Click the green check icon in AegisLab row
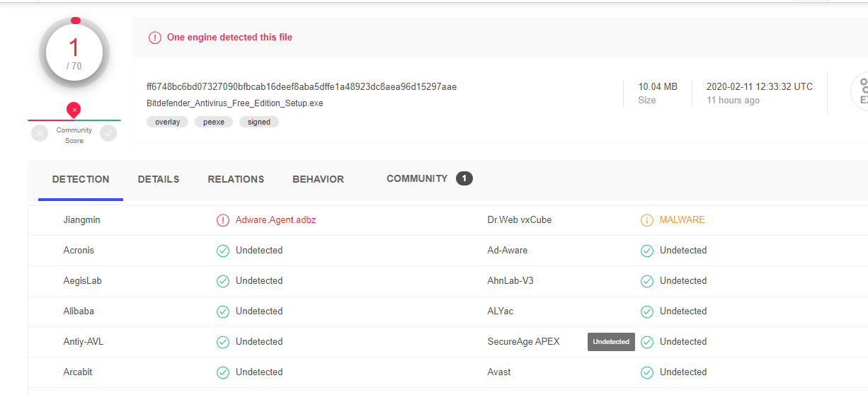This screenshot has height=395, width=868. (223, 281)
